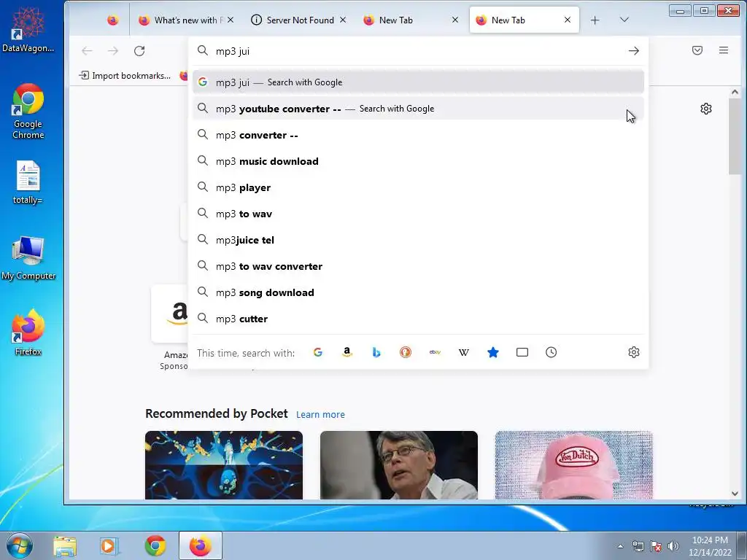The height and width of the screenshot is (560, 747).
Task: Choose 'mp3 song download' suggestion
Action: pos(418,292)
